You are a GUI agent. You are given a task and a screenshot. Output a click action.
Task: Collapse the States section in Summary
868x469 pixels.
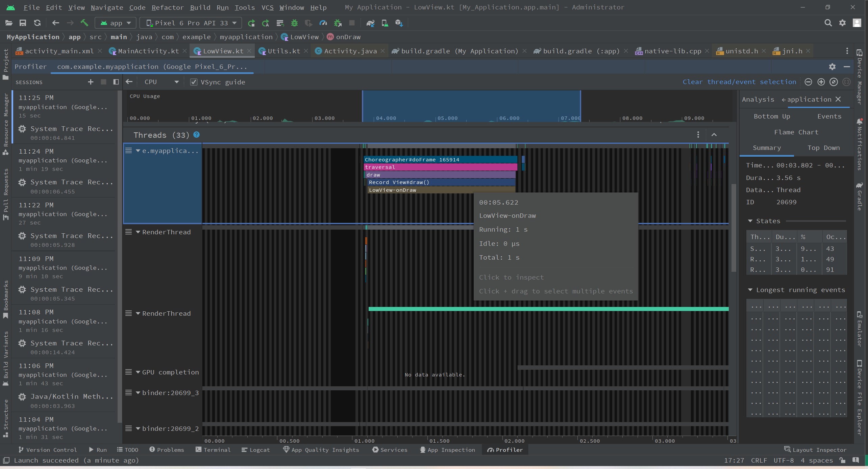[750, 221]
